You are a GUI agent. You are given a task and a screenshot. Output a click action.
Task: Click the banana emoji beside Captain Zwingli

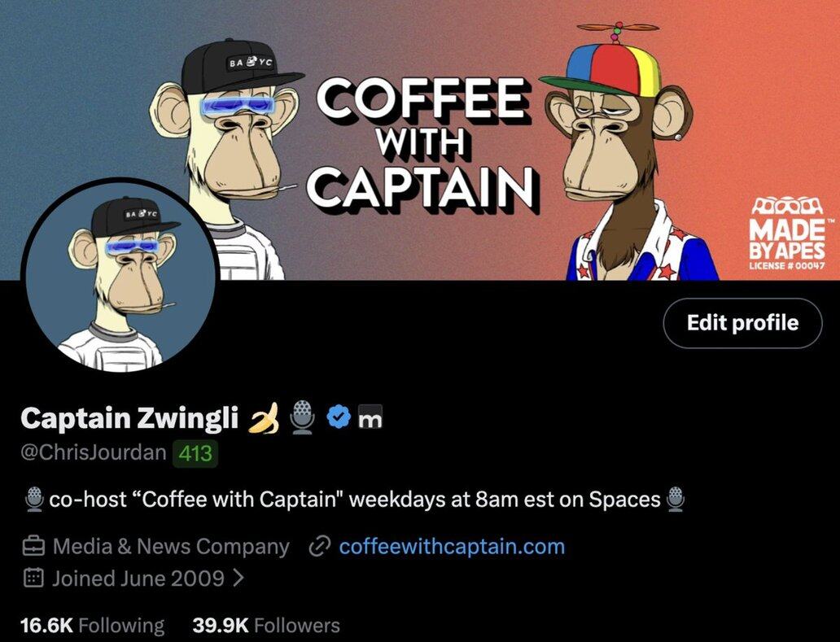tap(265, 418)
